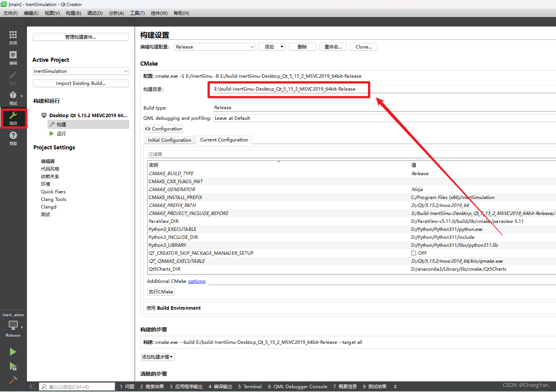Run the project with green play button
Screen dimensions: 556x392
point(13,352)
